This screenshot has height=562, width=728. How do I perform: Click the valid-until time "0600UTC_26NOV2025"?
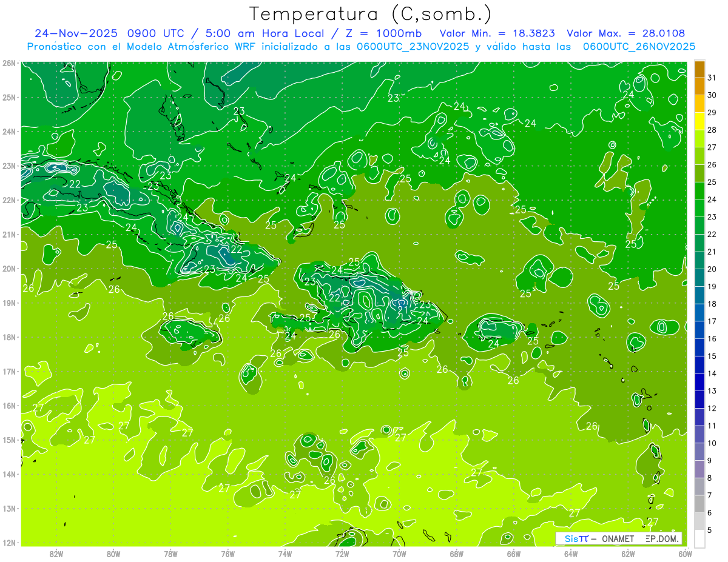pyautogui.click(x=639, y=46)
